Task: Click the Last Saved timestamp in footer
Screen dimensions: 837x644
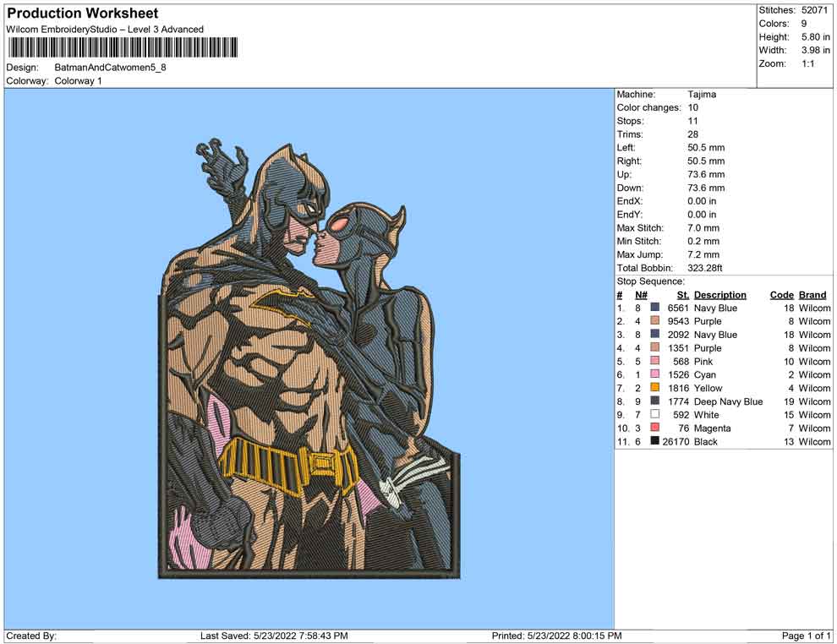Action: tap(274, 636)
